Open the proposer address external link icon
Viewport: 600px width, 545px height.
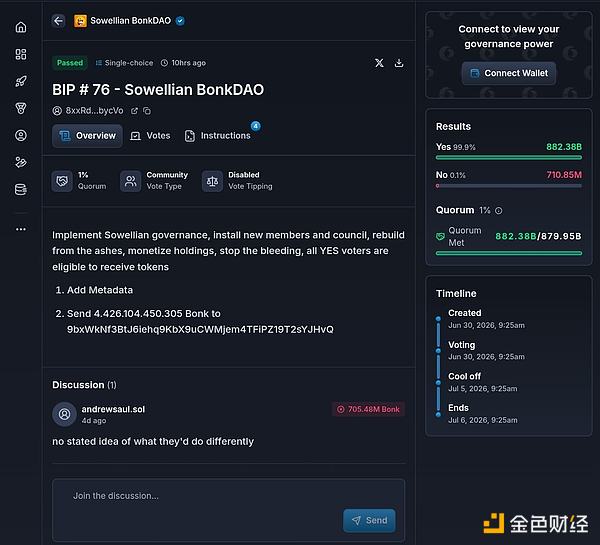(x=134, y=111)
